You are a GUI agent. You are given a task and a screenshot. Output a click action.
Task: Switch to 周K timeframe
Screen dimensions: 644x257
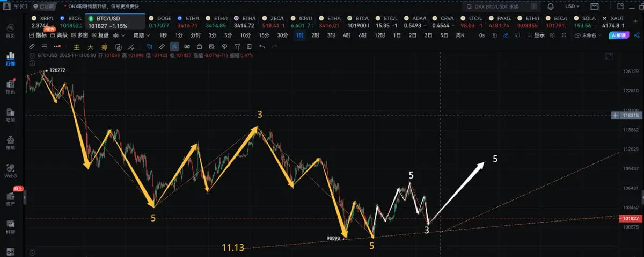pos(460,35)
